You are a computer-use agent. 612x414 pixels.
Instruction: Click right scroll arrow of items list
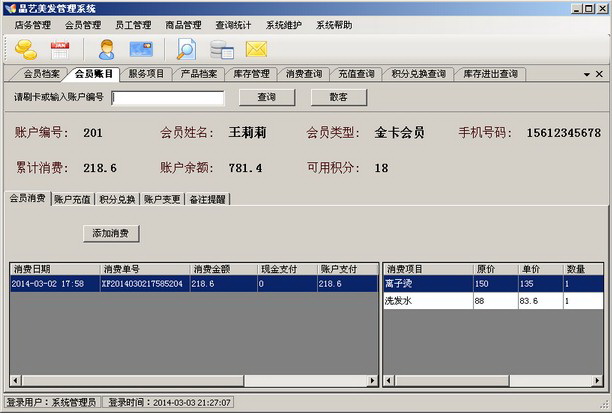click(x=597, y=380)
